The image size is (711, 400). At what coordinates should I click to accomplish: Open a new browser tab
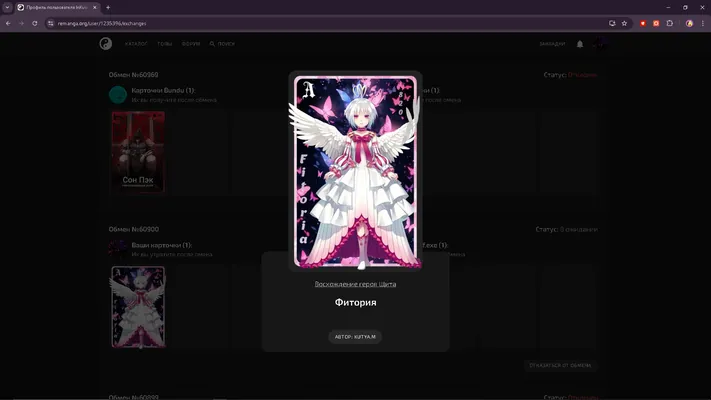click(108, 7)
